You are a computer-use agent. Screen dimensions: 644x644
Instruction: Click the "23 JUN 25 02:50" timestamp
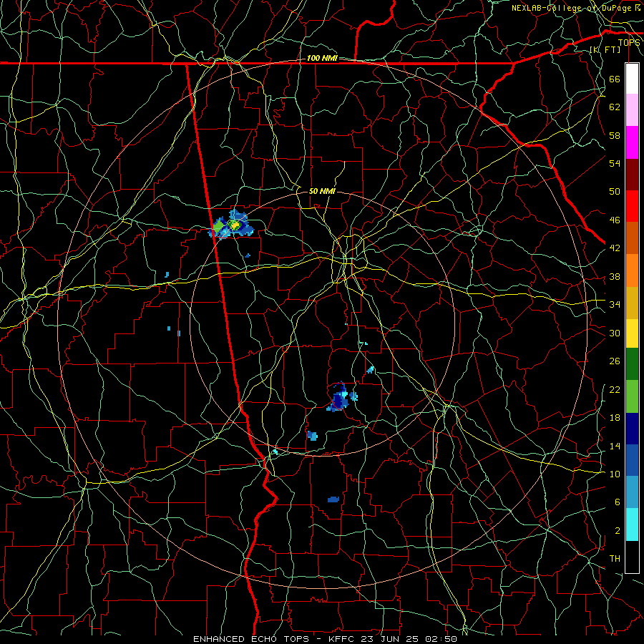pos(409,639)
